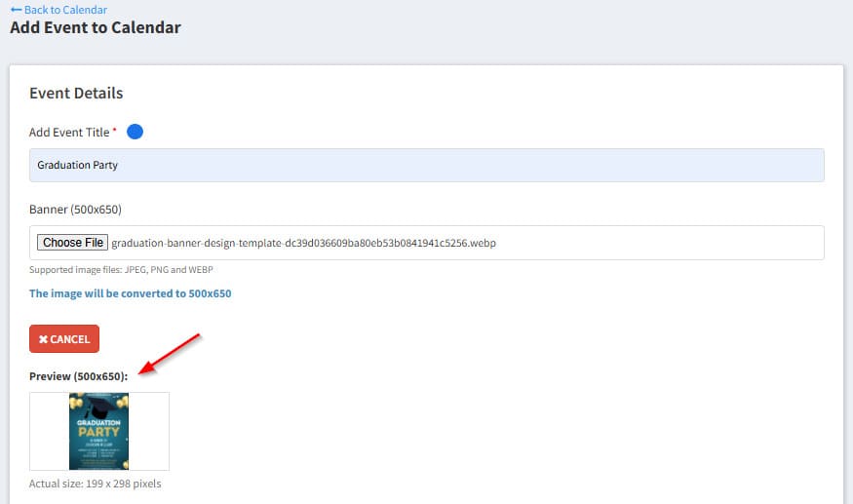Open the graduation party preview thumbnail
The height and width of the screenshot is (504, 853).
point(99,431)
